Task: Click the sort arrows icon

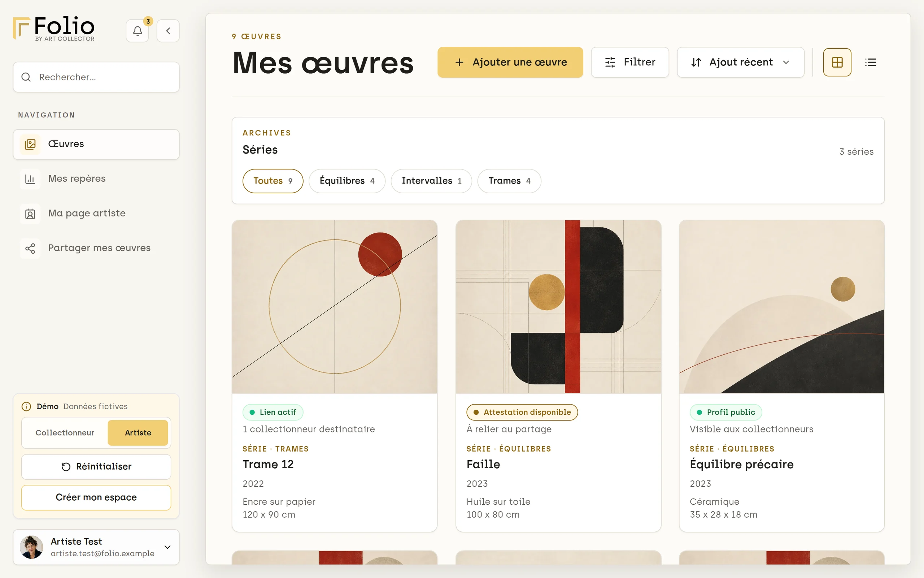Action: click(x=696, y=62)
